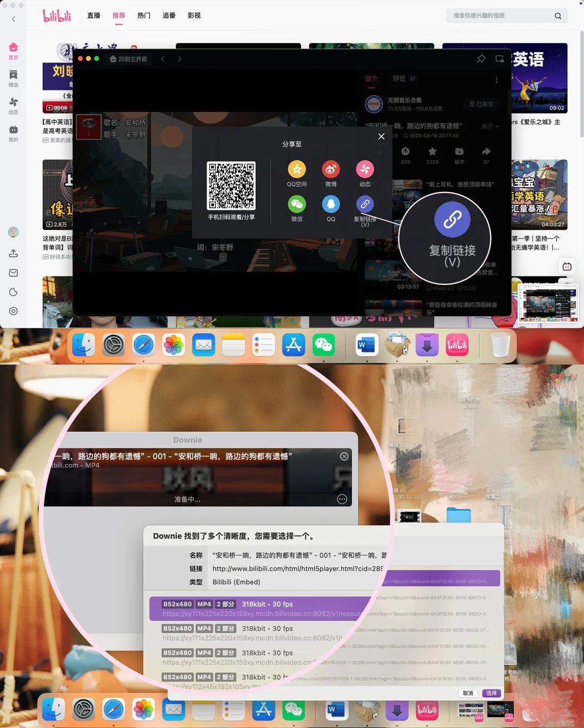Click the QR code in share dialog
584x728 pixels.
[x=231, y=186]
